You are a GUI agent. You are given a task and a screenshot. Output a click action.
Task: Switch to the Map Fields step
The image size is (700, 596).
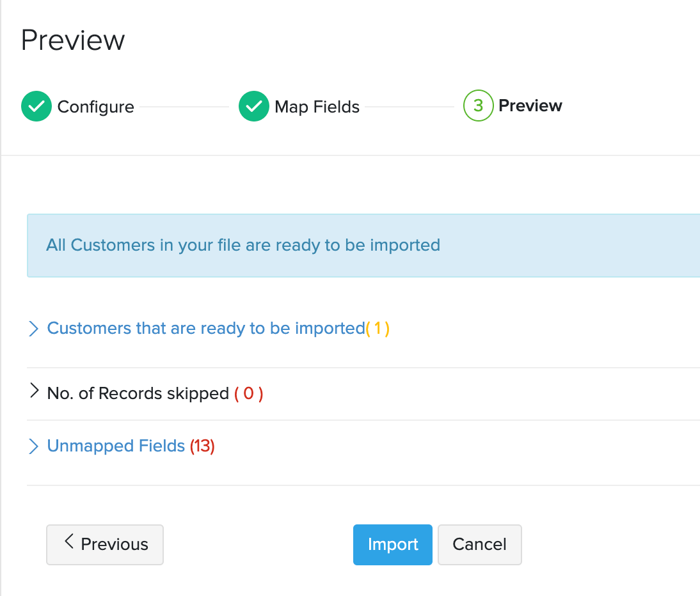tap(316, 106)
